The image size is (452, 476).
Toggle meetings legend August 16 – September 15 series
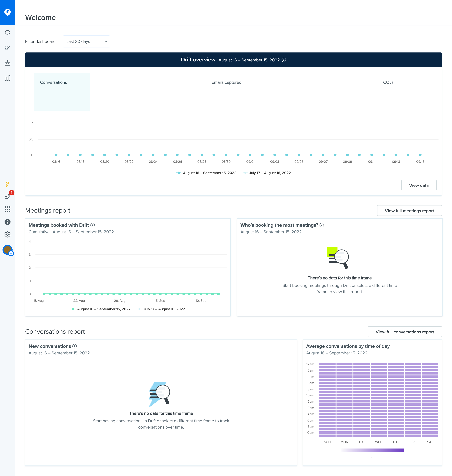[100, 309]
